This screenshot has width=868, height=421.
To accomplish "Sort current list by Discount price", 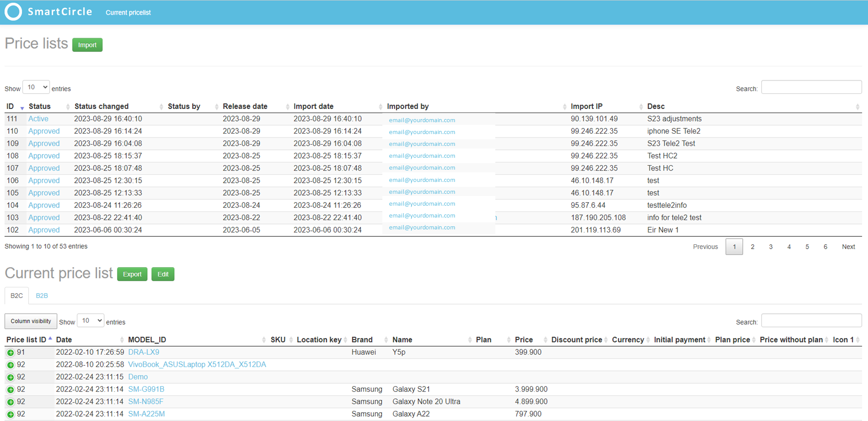I will coord(580,340).
